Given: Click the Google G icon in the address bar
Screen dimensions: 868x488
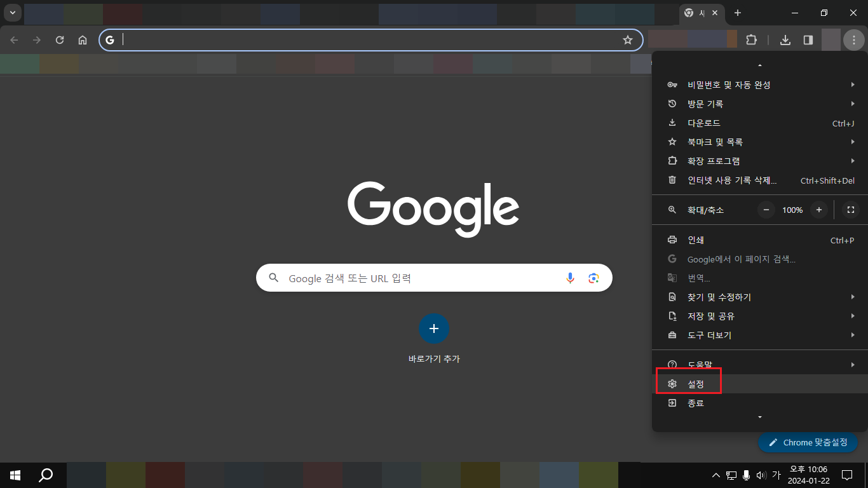Looking at the screenshot, I should (x=110, y=40).
